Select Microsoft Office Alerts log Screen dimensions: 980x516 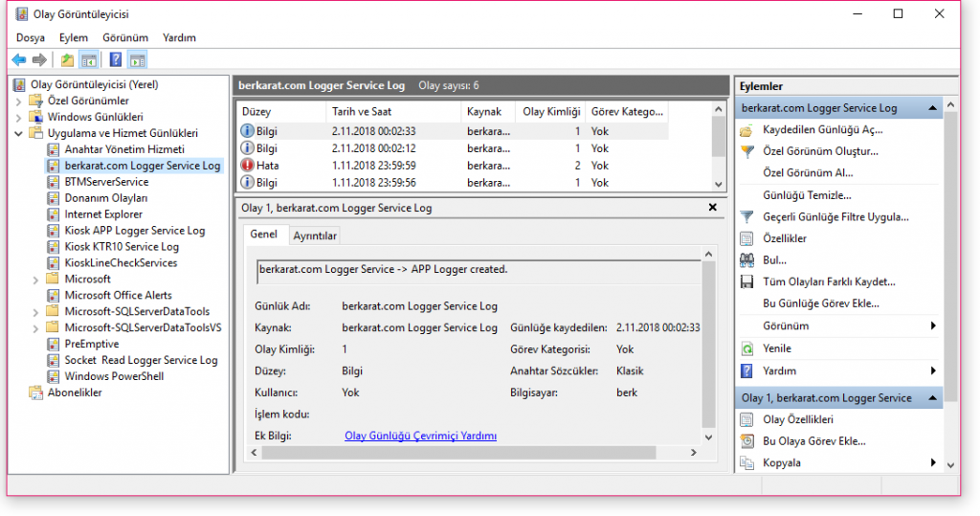(x=118, y=295)
